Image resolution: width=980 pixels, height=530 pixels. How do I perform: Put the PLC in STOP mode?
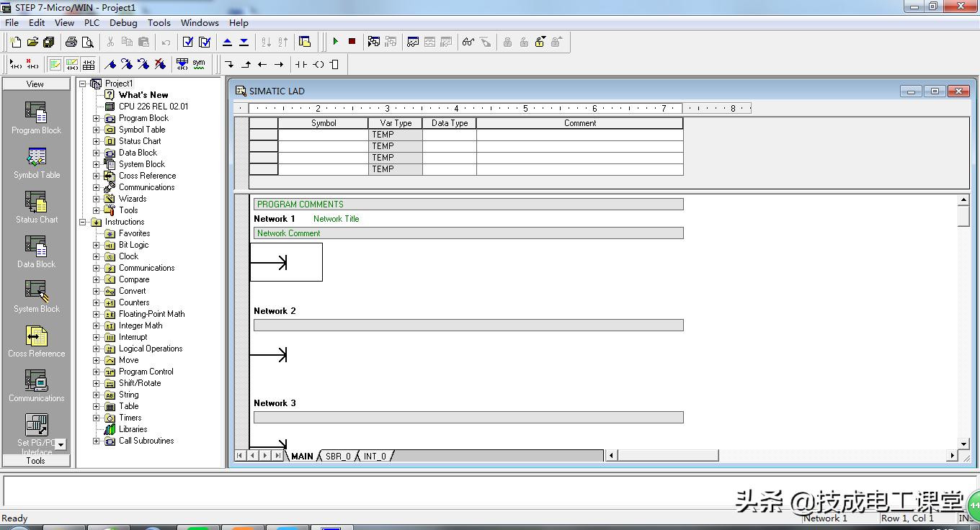352,42
